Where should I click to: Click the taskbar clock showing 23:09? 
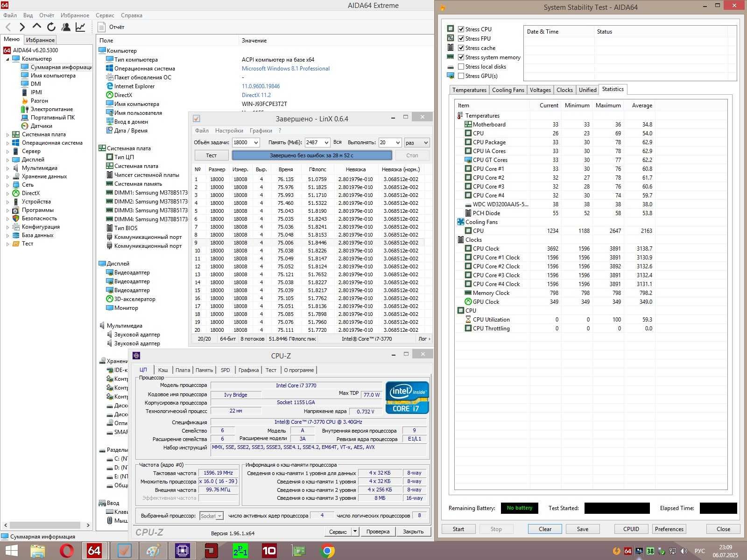(x=726, y=551)
